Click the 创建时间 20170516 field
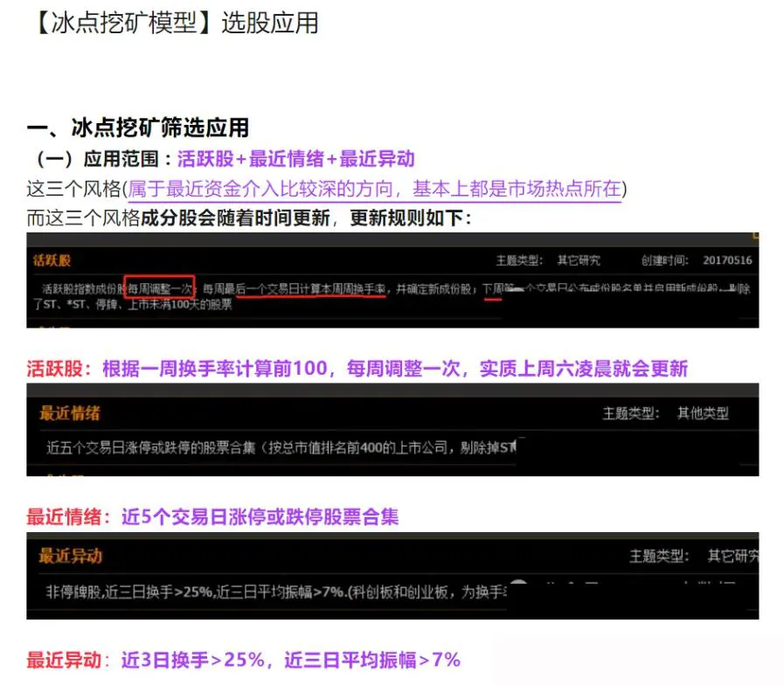Screen dimensions: 784x685 (x=696, y=260)
